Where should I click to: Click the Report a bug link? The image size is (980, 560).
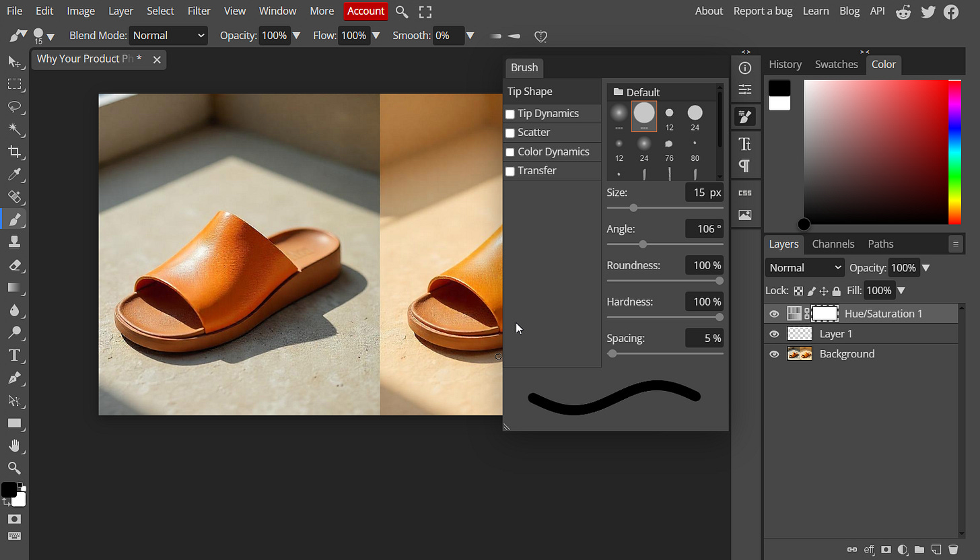763,11
